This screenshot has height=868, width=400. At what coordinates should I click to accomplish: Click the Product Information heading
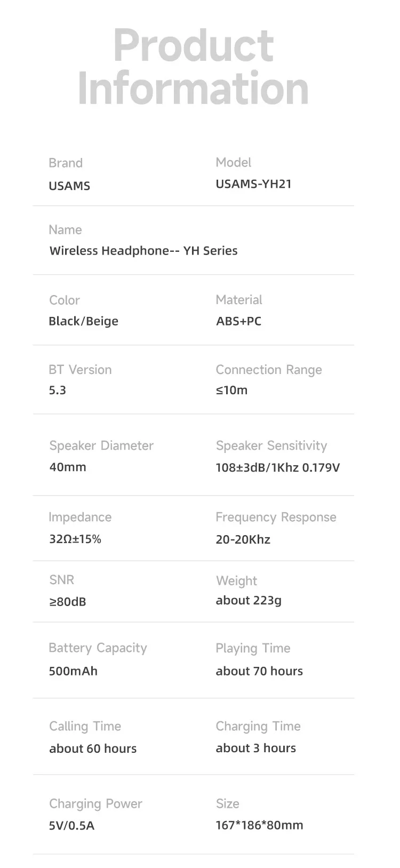[194, 67]
